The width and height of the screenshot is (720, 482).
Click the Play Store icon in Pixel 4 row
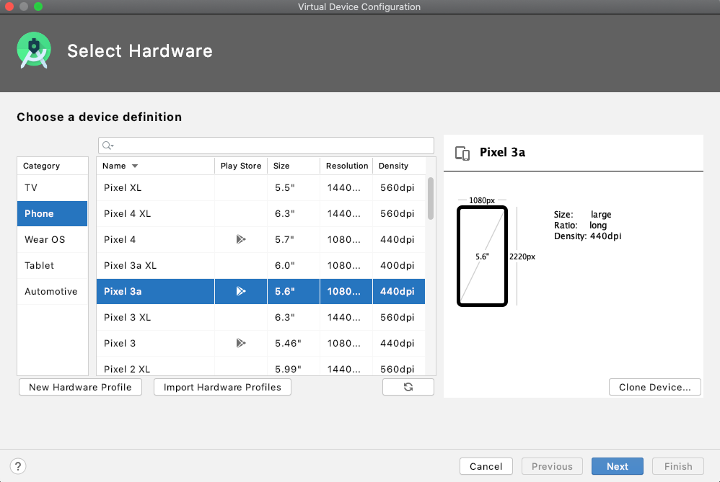pyautogui.click(x=241, y=239)
